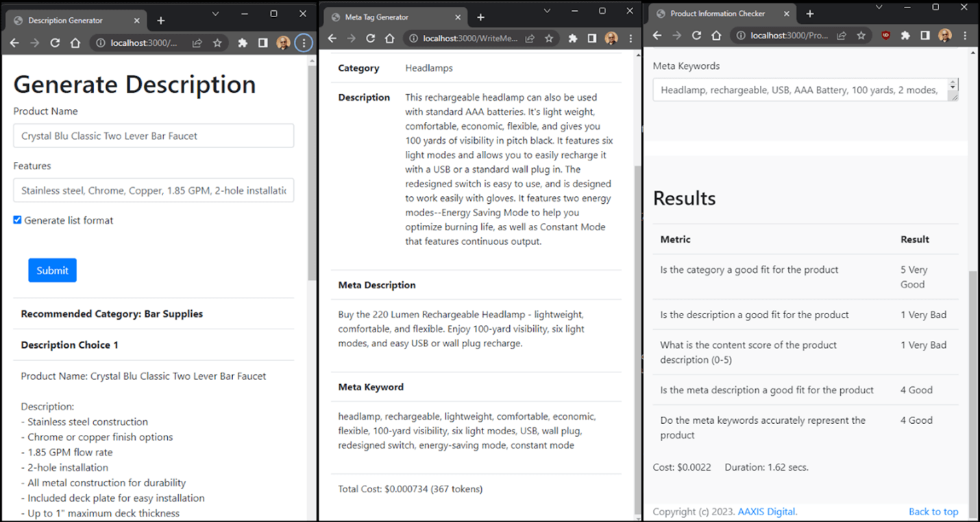
Task: Follow the Back to top link
Action: coord(933,512)
